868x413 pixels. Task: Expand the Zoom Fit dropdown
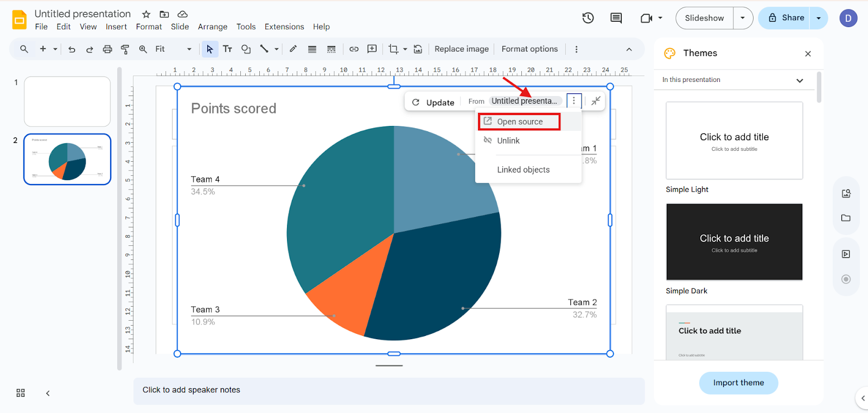click(189, 49)
